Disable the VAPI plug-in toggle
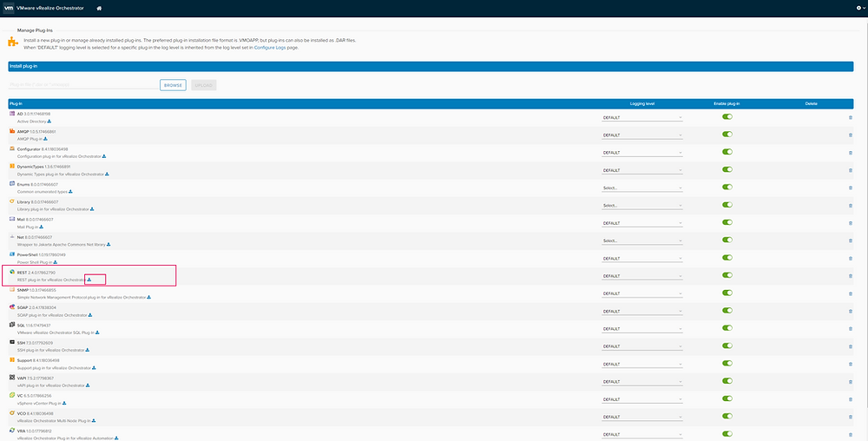 click(727, 381)
